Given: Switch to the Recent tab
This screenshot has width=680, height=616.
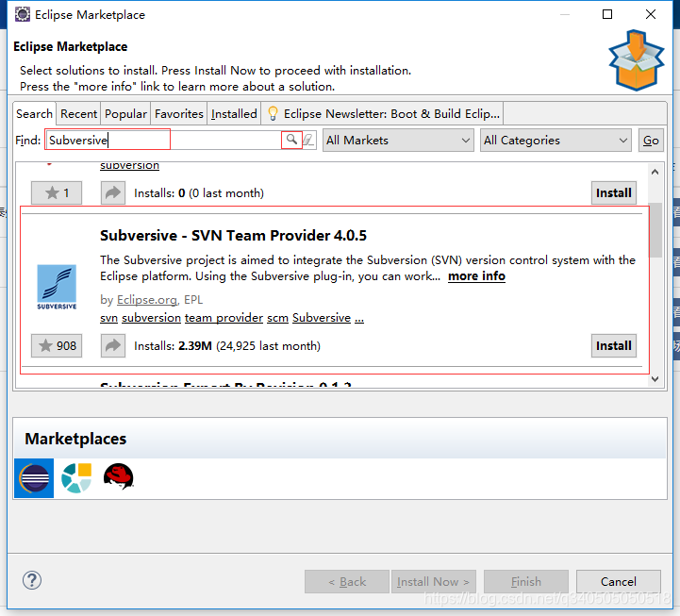Looking at the screenshot, I should pyautogui.click(x=78, y=113).
